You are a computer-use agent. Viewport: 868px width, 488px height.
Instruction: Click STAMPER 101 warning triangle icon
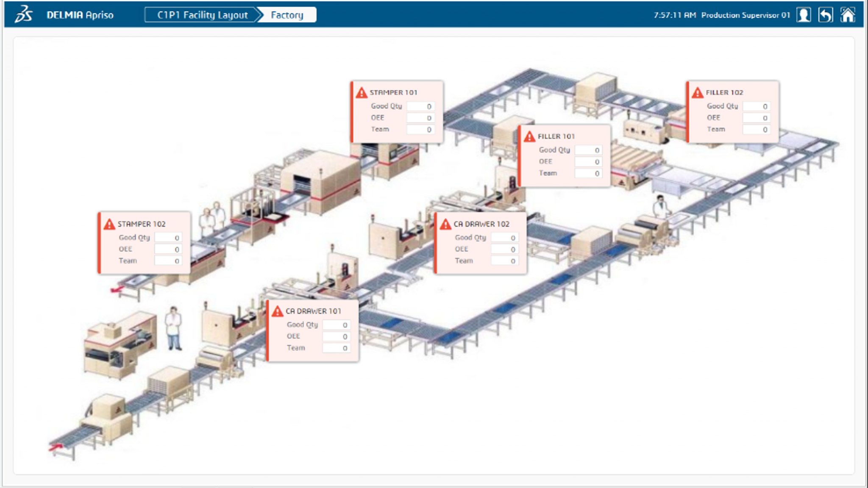(362, 93)
